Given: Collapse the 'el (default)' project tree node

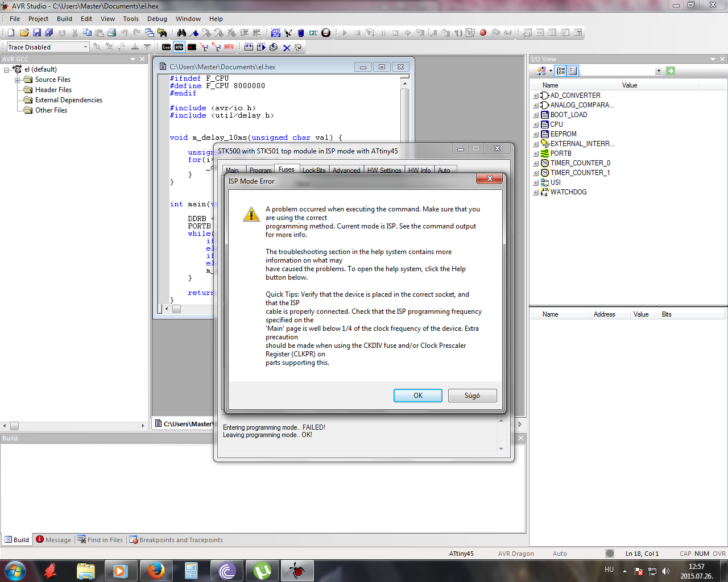Looking at the screenshot, I should 7,70.
